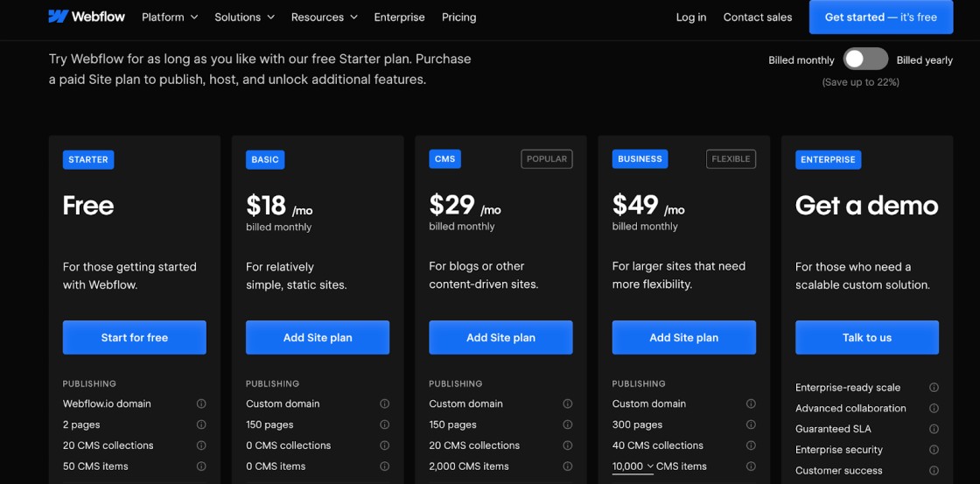Open info icon for Guaranteed SLA
This screenshot has height=484, width=980.
click(x=934, y=429)
